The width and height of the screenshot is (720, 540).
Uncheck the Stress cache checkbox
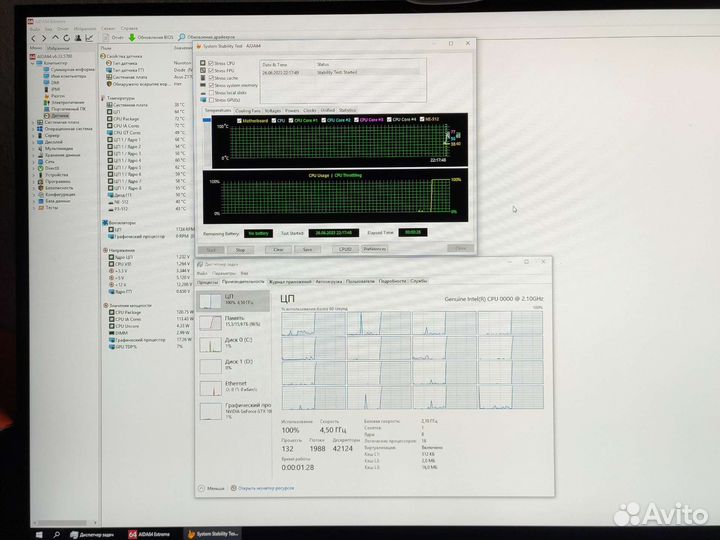pos(211,78)
